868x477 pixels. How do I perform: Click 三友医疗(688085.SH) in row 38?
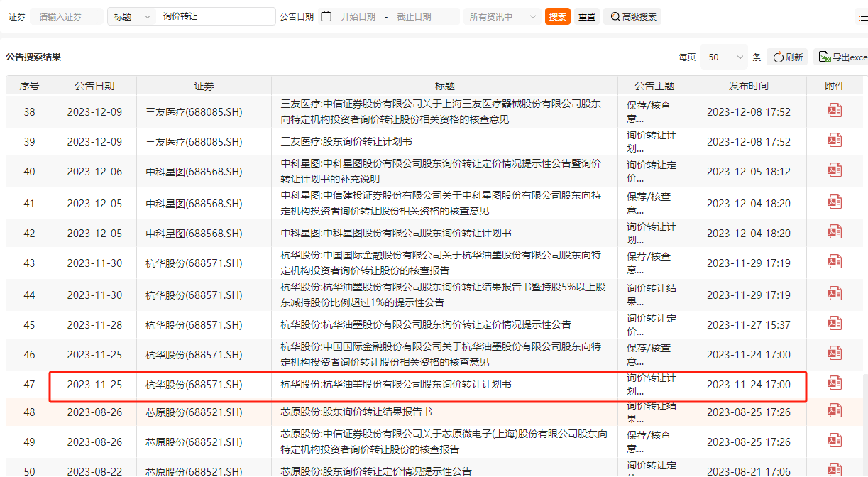point(194,111)
